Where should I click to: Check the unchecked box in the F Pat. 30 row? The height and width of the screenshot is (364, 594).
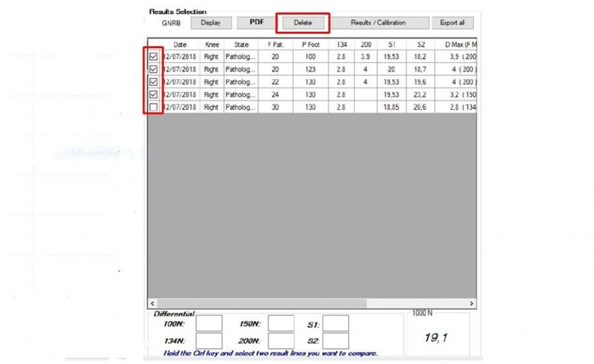153,107
